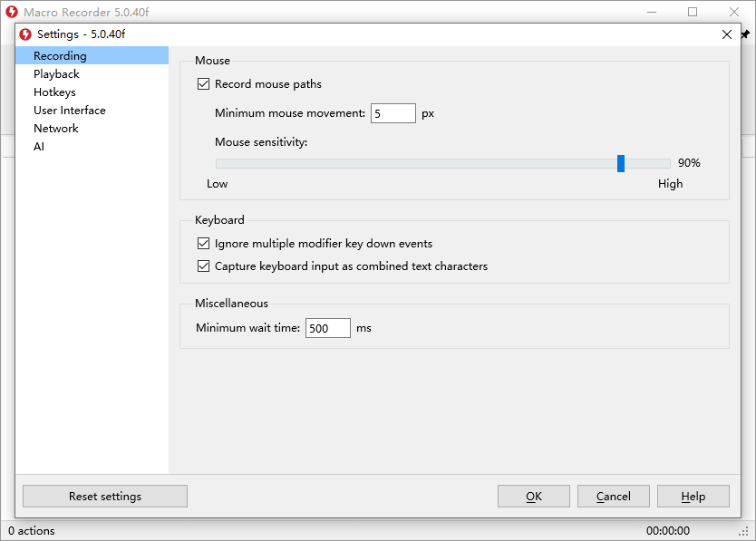The height and width of the screenshot is (541, 756).
Task: Close the Macro Recorder main window
Action: 734,12
